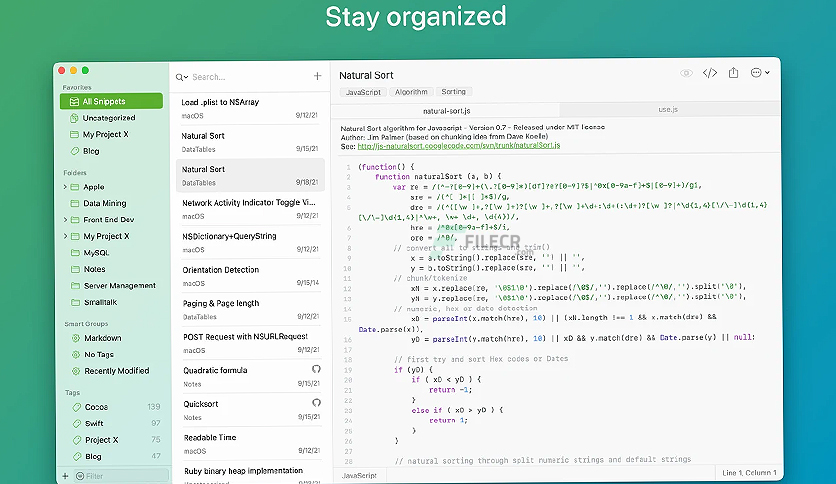836x484 pixels.
Task: Click the preview eye icon in toolbar
Action: 686,73
